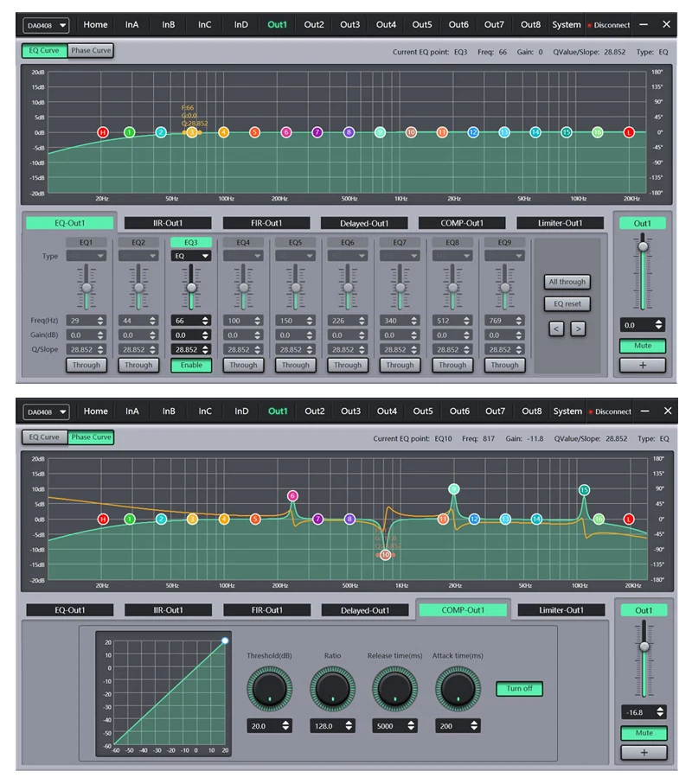Select teal node 2 in the upper EQ graph
Screen dimensions: 692x784
[x=161, y=132]
